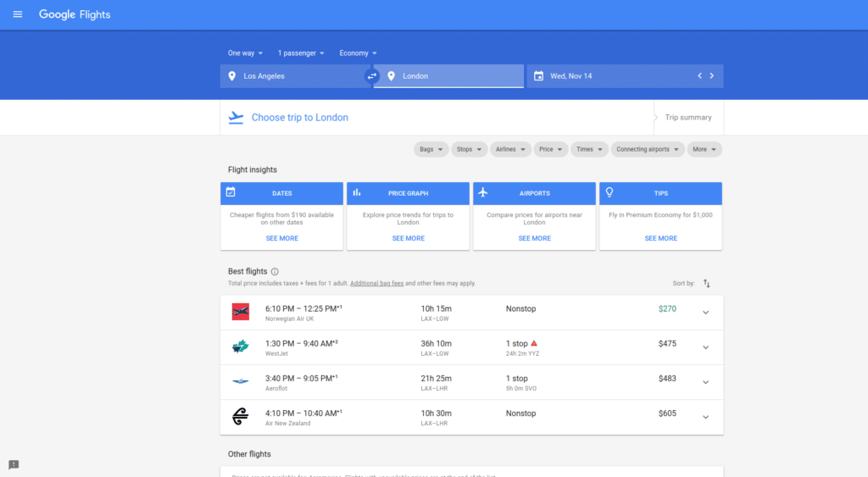
Task: Swap origin and destination cities
Action: (372, 76)
